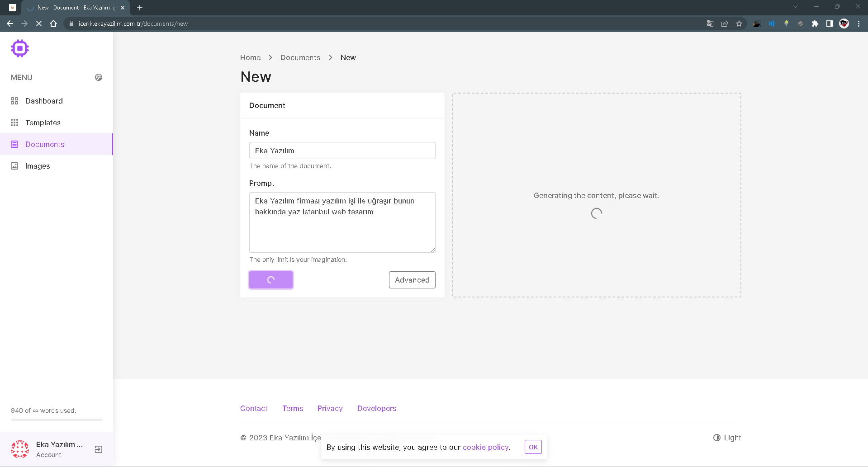The height and width of the screenshot is (467, 868).
Task: Select the New - Document tab
Action: click(76, 8)
